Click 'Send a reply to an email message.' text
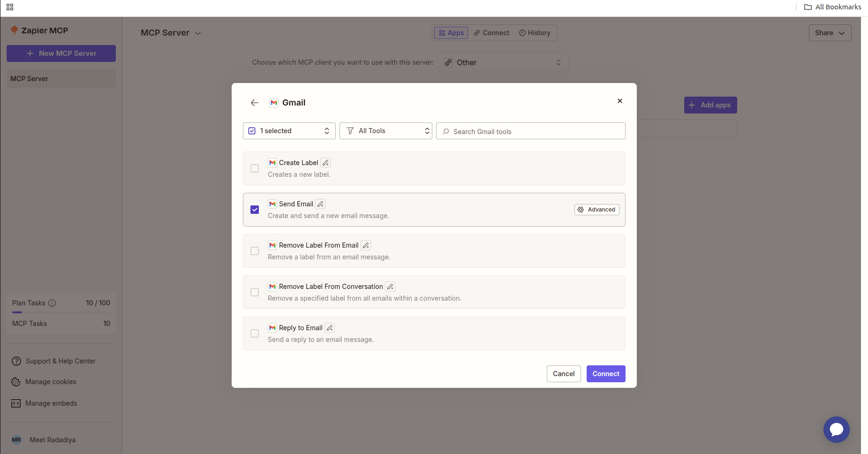 point(321,340)
